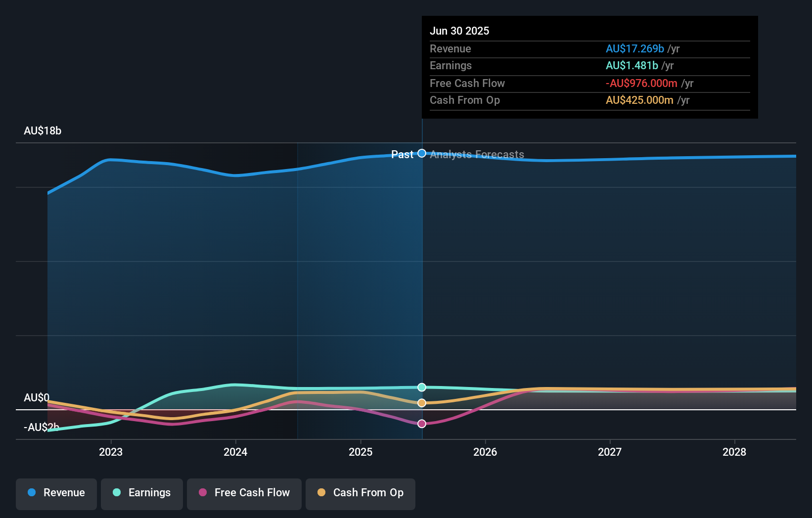Image resolution: width=812 pixels, height=518 pixels.
Task: Click the Earnings data point marker
Action: point(421,387)
